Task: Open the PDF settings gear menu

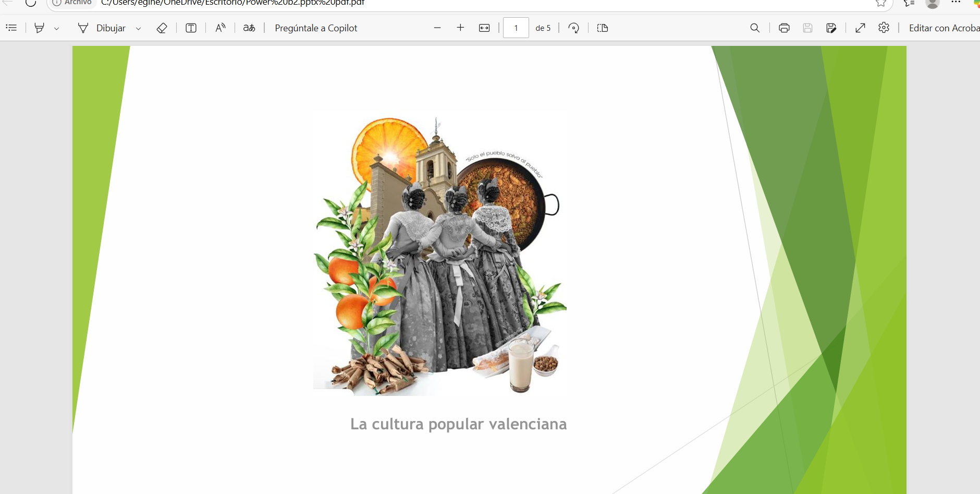Action: coord(884,28)
